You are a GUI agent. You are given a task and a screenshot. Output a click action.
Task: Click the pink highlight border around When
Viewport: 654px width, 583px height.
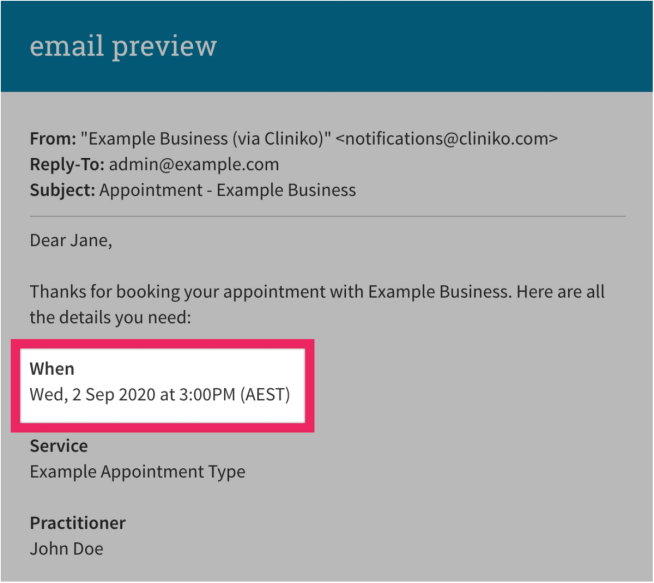click(163, 344)
